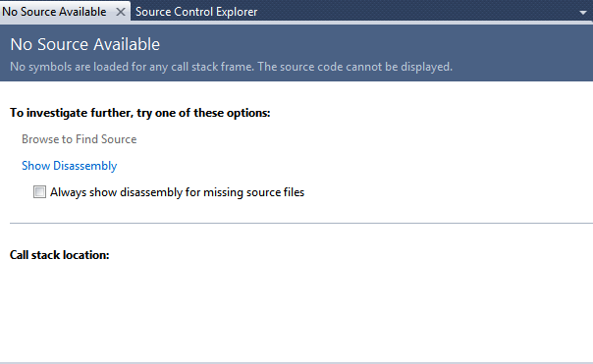
Task: Click the empty area below Call stack location
Action: coord(296,310)
